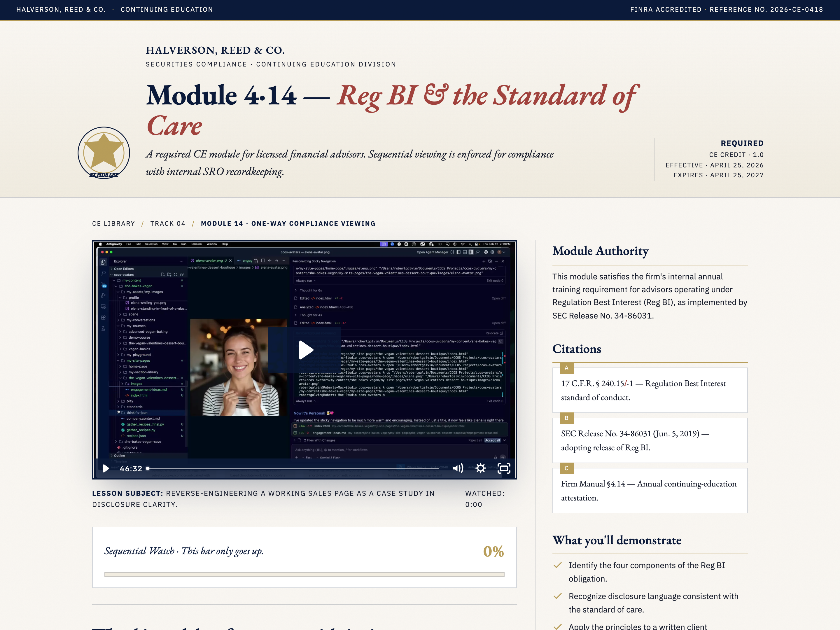Mute the video using the speaker icon

tap(458, 468)
